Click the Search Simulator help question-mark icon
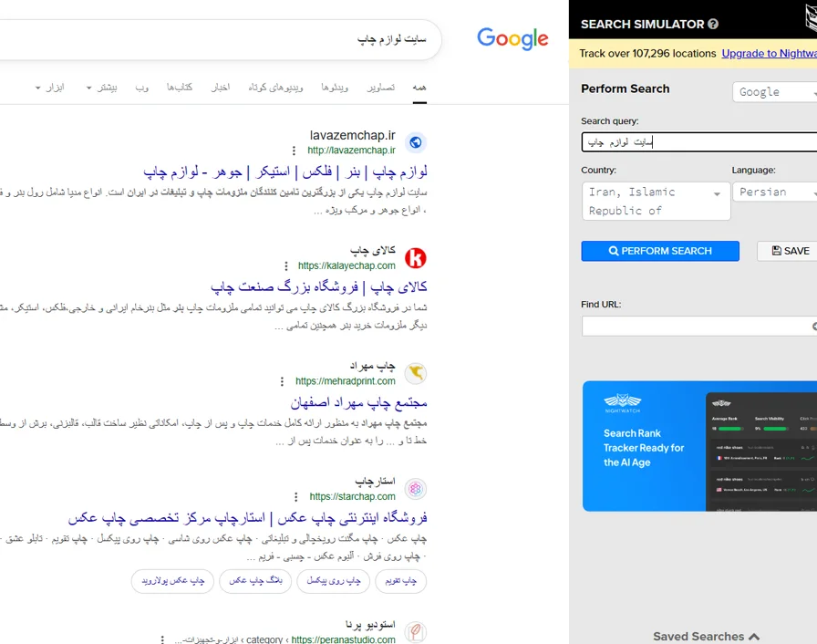This screenshot has height=644, width=817. tap(713, 24)
